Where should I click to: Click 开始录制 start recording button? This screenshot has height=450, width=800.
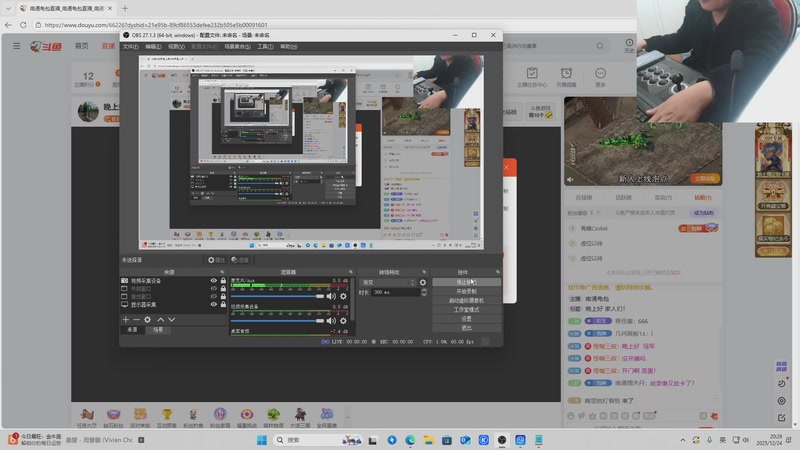[466, 291]
